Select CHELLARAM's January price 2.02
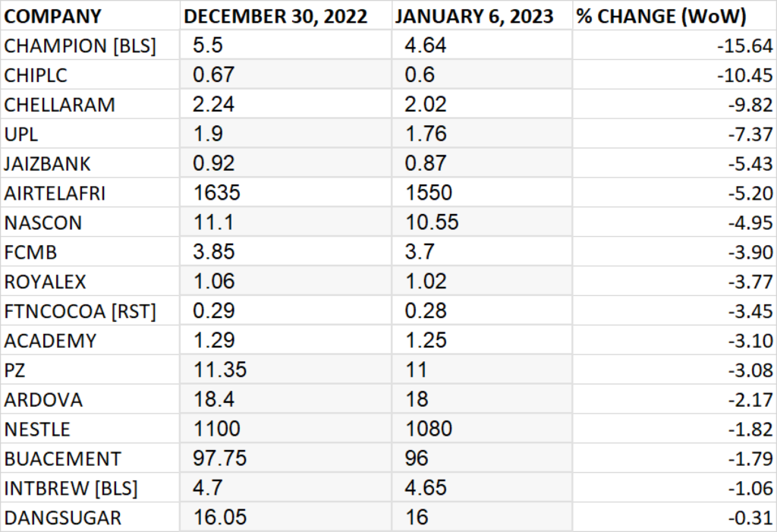777x532 pixels. tap(482, 104)
